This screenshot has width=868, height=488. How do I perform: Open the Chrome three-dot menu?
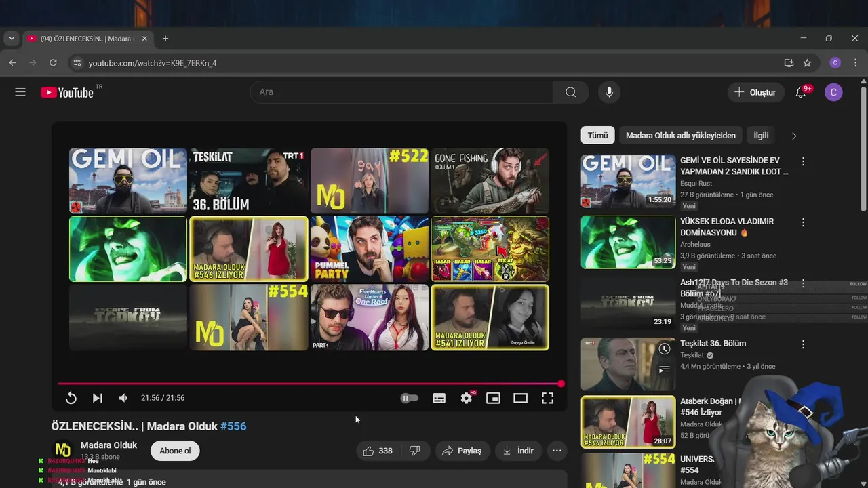click(855, 62)
